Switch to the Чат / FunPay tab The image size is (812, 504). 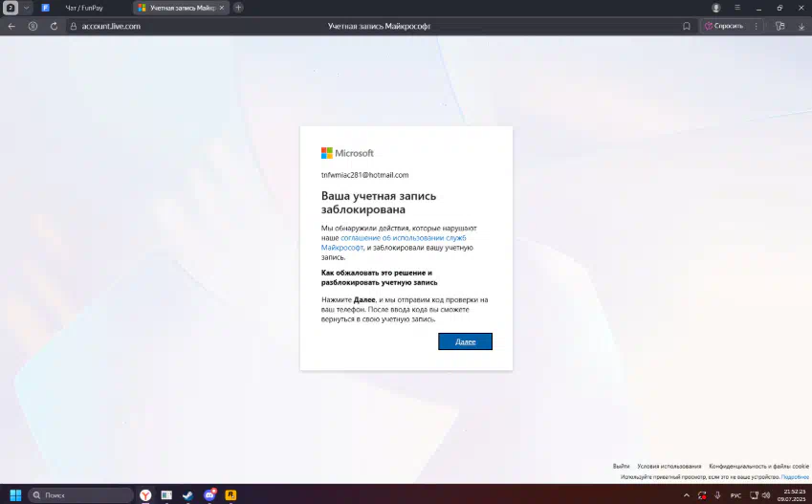(x=84, y=8)
